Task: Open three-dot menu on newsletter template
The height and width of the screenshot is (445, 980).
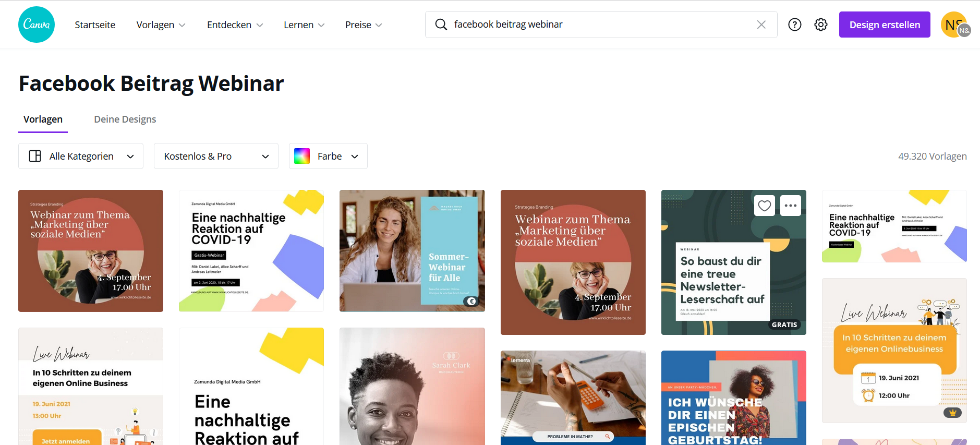Action: pyautogui.click(x=791, y=206)
